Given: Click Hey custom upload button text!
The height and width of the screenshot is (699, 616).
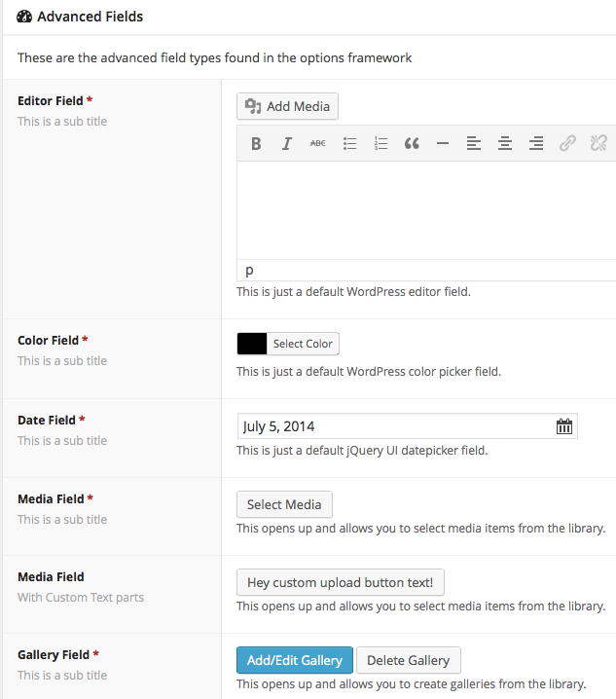Looking at the screenshot, I should coord(341,582).
